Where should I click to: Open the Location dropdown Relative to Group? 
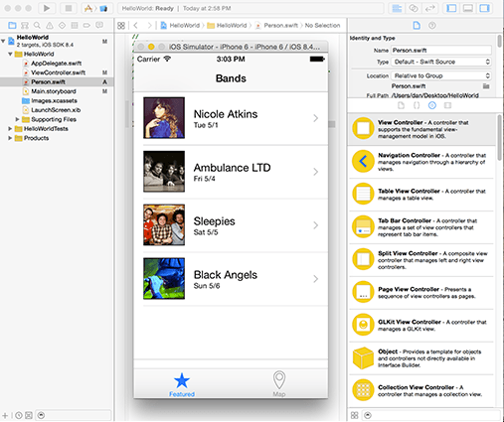tap(441, 75)
